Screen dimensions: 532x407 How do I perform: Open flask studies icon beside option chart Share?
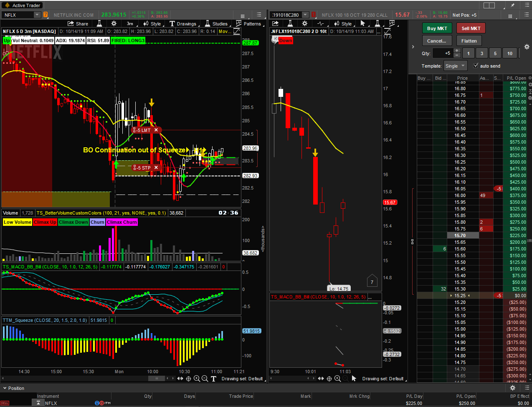(290, 24)
